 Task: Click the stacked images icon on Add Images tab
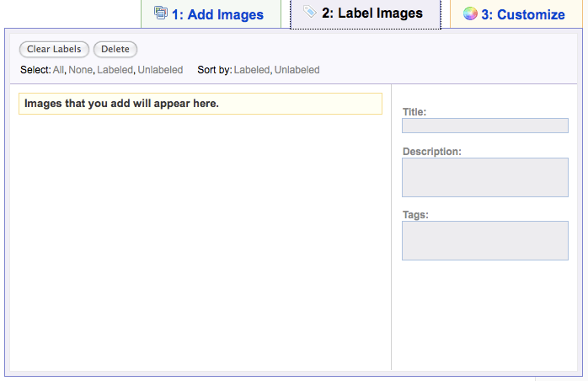coord(161,13)
